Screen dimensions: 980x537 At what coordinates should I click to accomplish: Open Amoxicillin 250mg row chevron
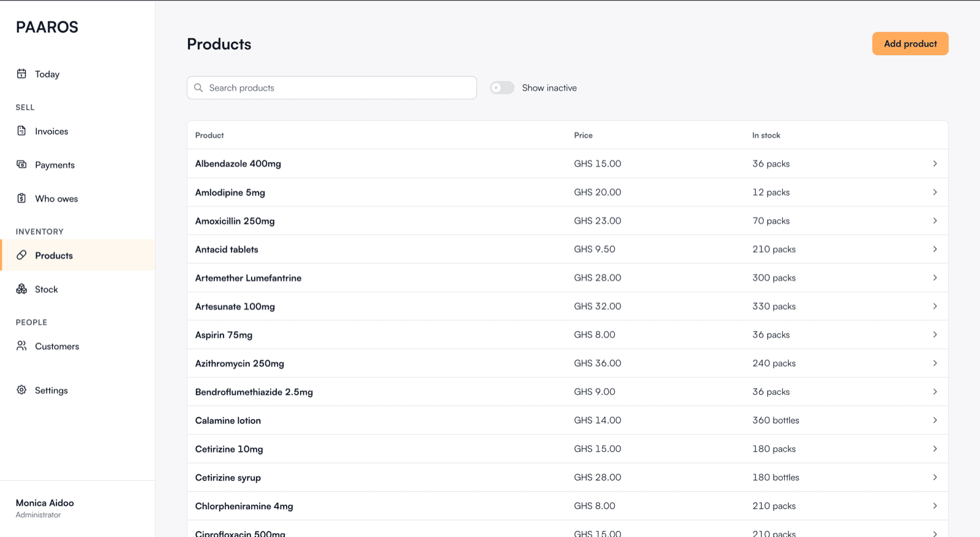pyautogui.click(x=935, y=221)
